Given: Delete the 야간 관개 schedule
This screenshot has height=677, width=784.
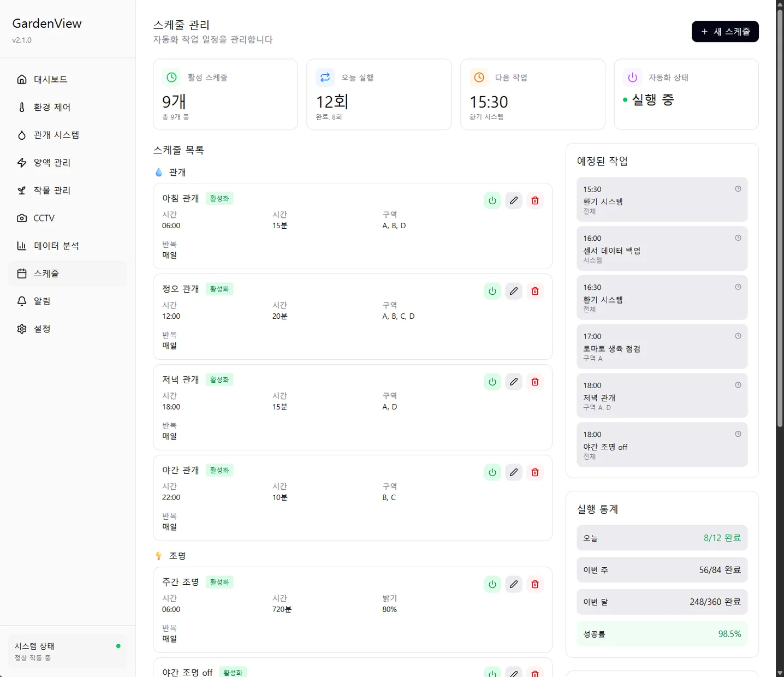Looking at the screenshot, I should coord(535,472).
